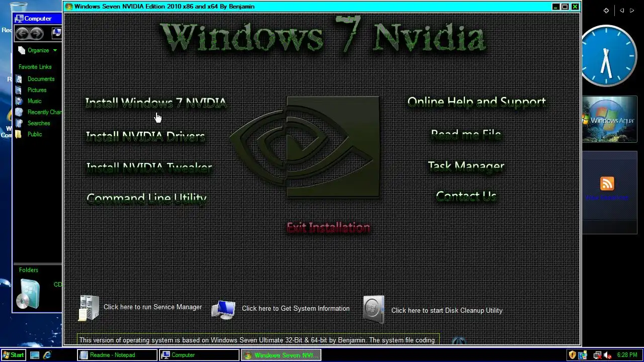Viewport: 644px width, 362px height.
Task: Click the Start button
Action: tap(13, 355)
